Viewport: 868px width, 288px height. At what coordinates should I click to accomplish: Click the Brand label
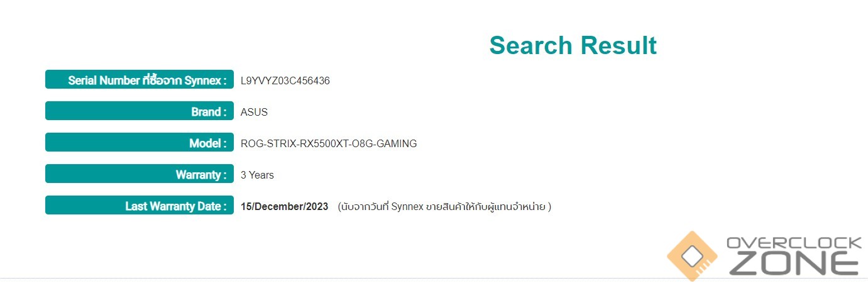[140, 111]
